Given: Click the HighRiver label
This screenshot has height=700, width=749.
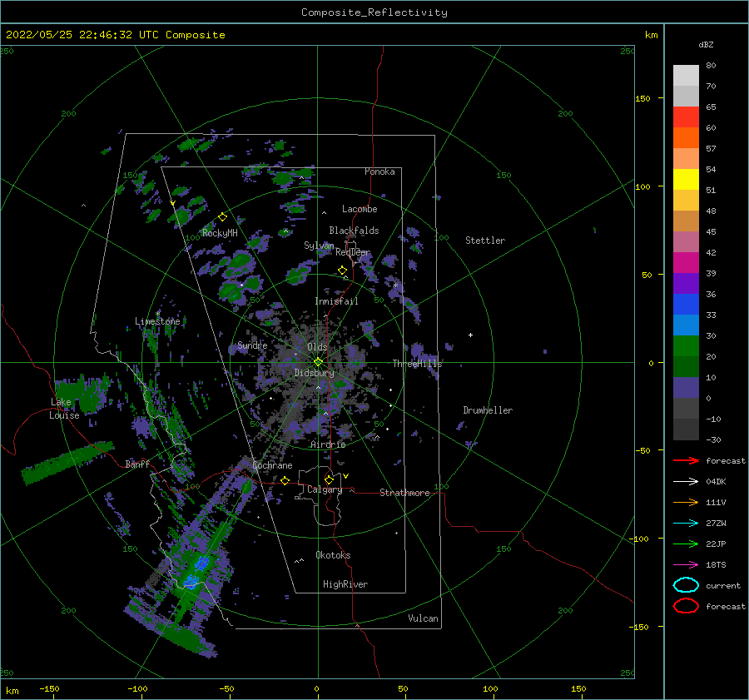Looking at the screenshot, I should pyautogui.click(x=345, y=584).
